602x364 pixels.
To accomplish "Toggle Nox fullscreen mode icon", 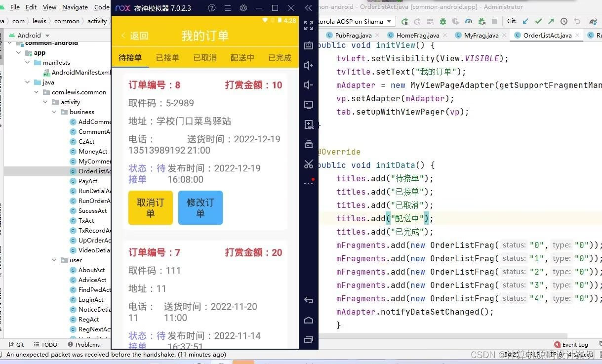I will tap(309, 26).
